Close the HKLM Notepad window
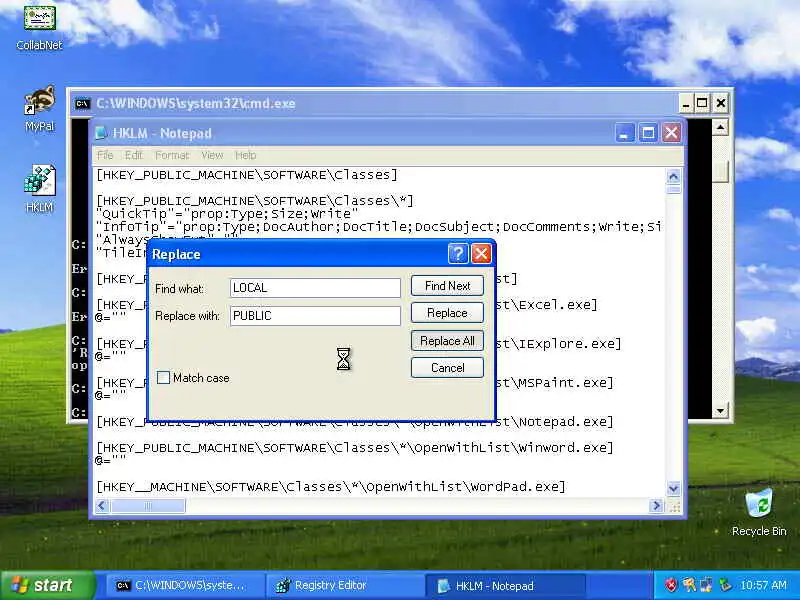Screen dimensions: 800x600 [671, 133]
